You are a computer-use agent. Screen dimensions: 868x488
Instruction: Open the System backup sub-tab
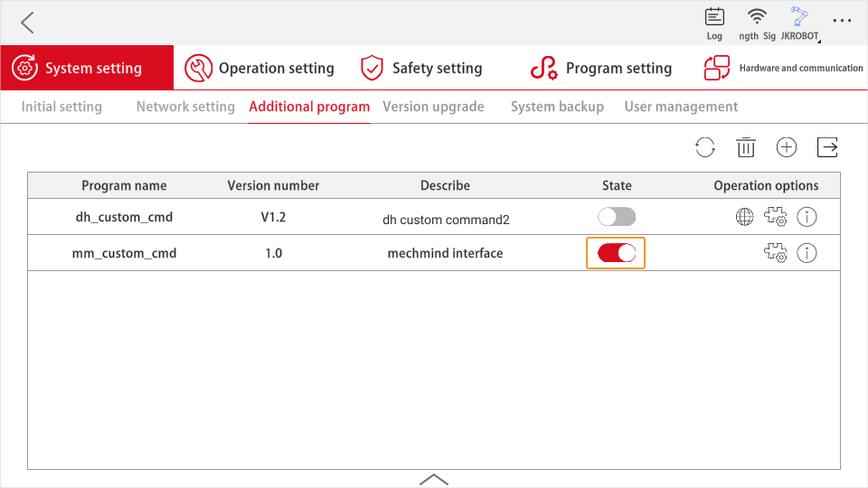[557, 107]
